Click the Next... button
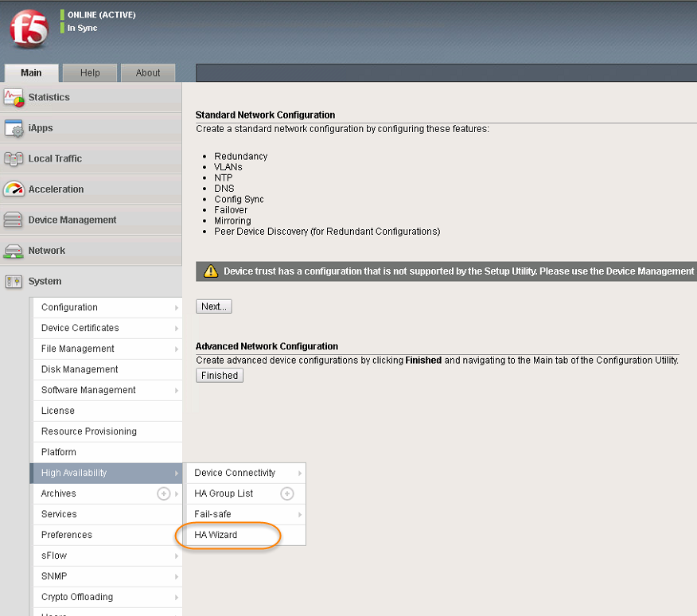Screen dimensions: 697x616 [x=214, y=306]
